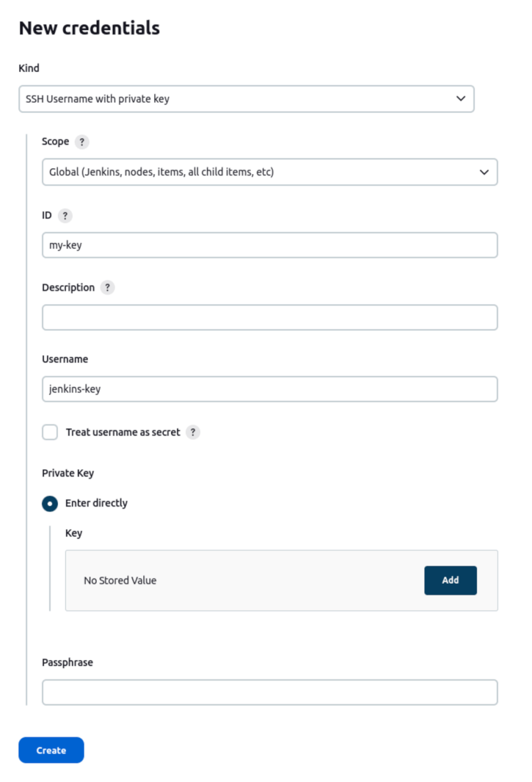Click the question mark beside Scope label
The image size is (532, 782).
pos(82,142)
